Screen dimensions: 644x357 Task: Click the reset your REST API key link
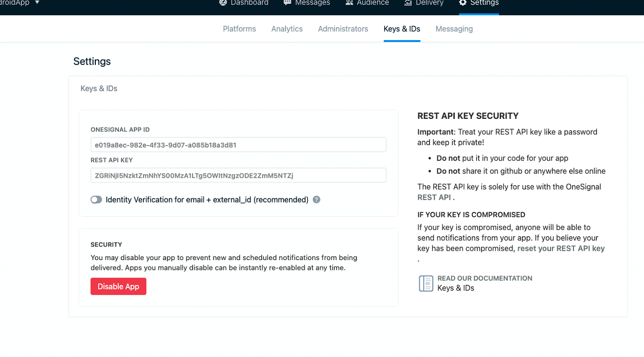(561, 248)
